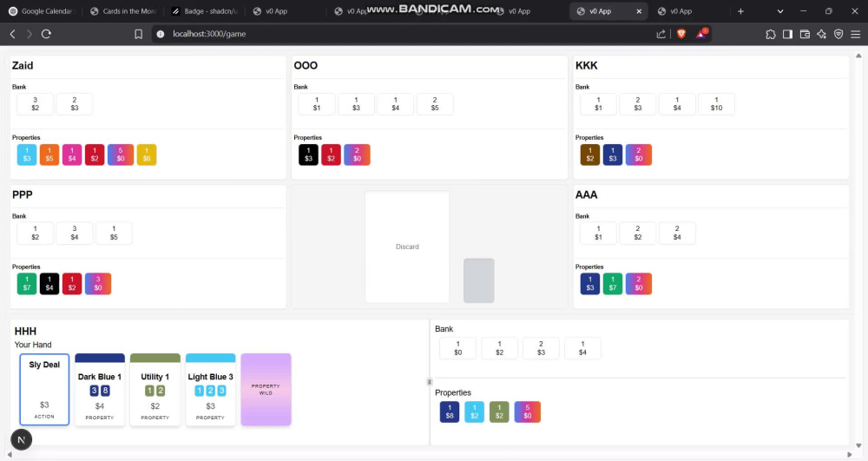This screenshot has height=461, width=868.
Task: Click OOO's bank card showing 2 $5
Action: pos(435,104)
